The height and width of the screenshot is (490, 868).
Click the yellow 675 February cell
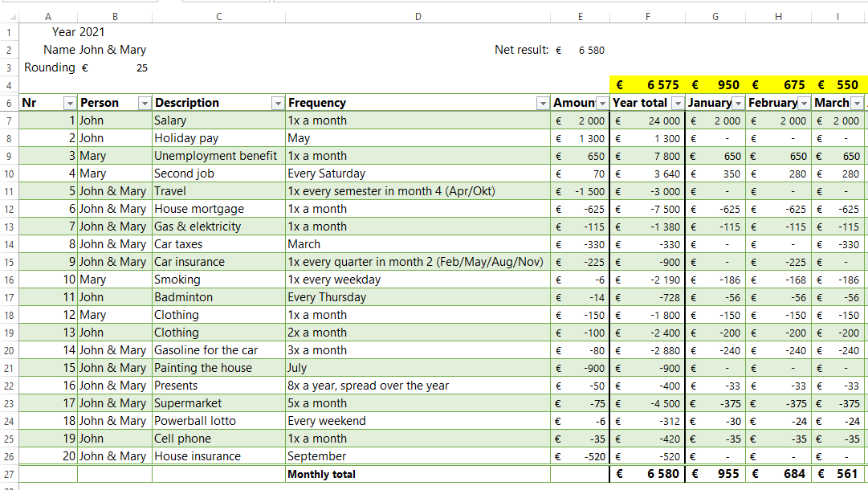[778, 84]
